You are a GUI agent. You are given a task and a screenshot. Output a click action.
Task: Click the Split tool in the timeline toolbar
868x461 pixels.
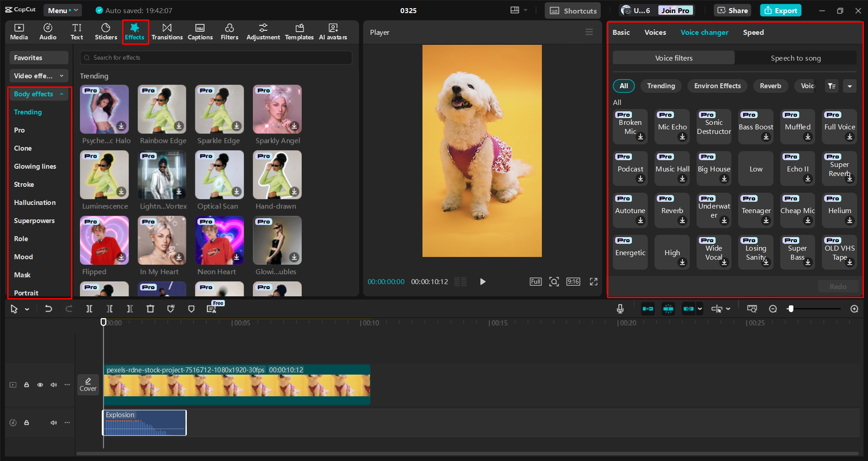tap(89, 309)
